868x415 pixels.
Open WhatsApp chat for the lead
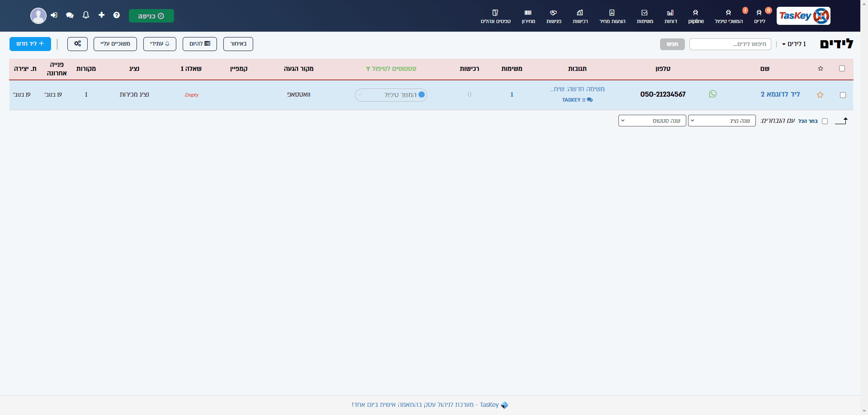click(712, 94)
